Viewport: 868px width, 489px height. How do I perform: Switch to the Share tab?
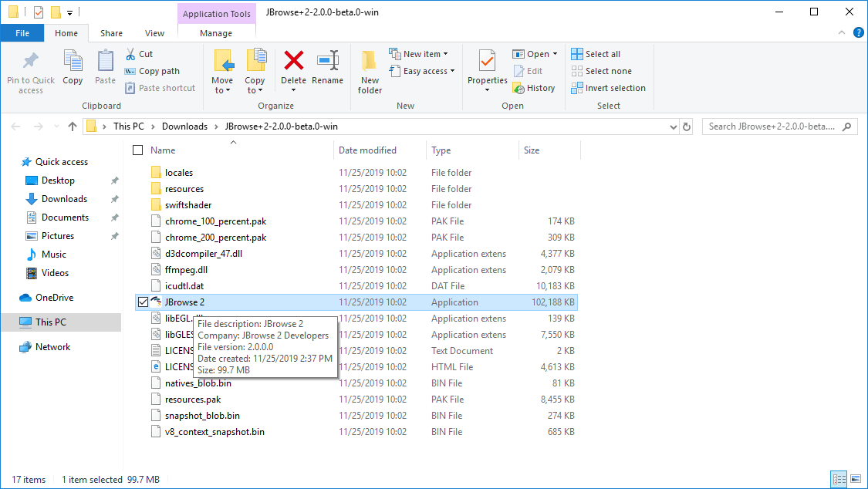(111, 33)
